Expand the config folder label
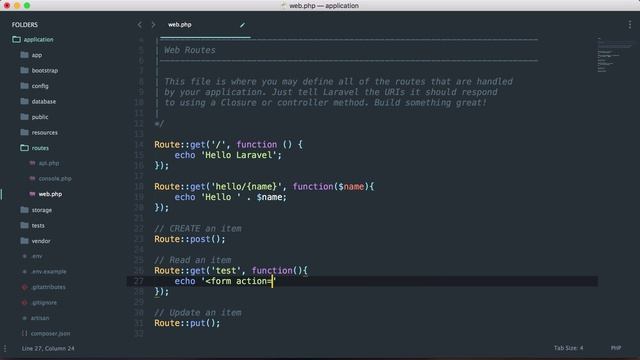The image size is (640, 360). click(x=40, y=86)
